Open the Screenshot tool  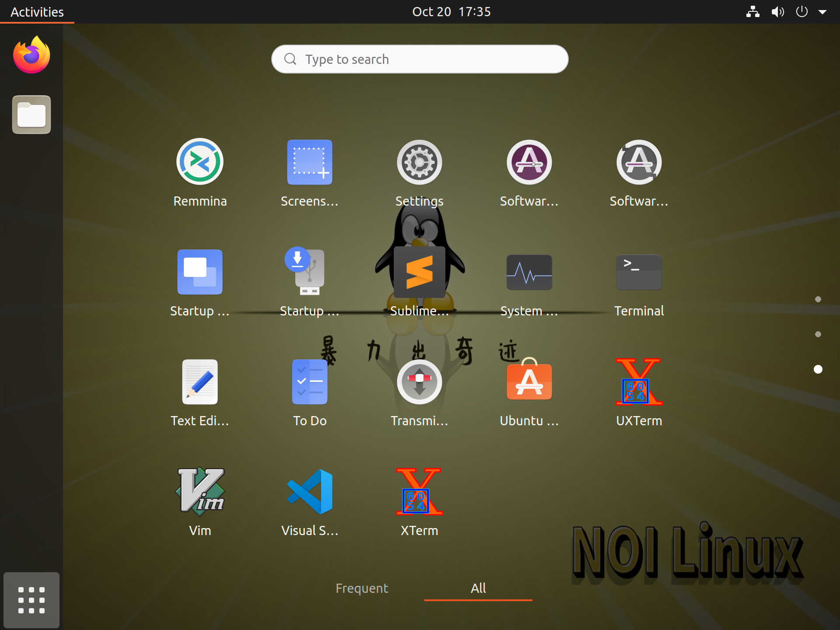(310, 162)
